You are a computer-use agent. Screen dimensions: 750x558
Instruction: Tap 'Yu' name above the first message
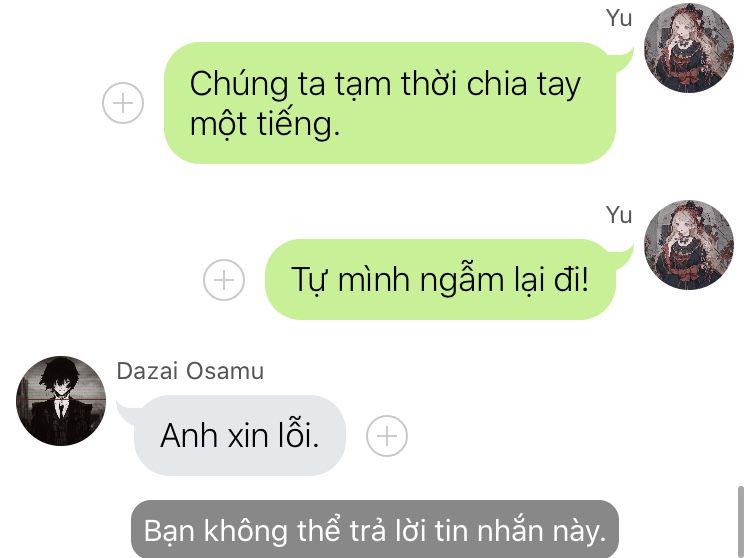pos(618,19)
